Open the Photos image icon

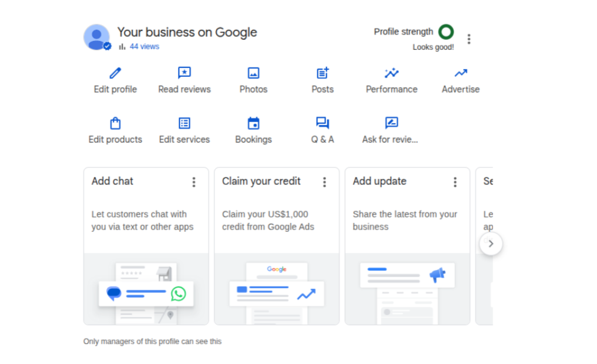(254, 73)
